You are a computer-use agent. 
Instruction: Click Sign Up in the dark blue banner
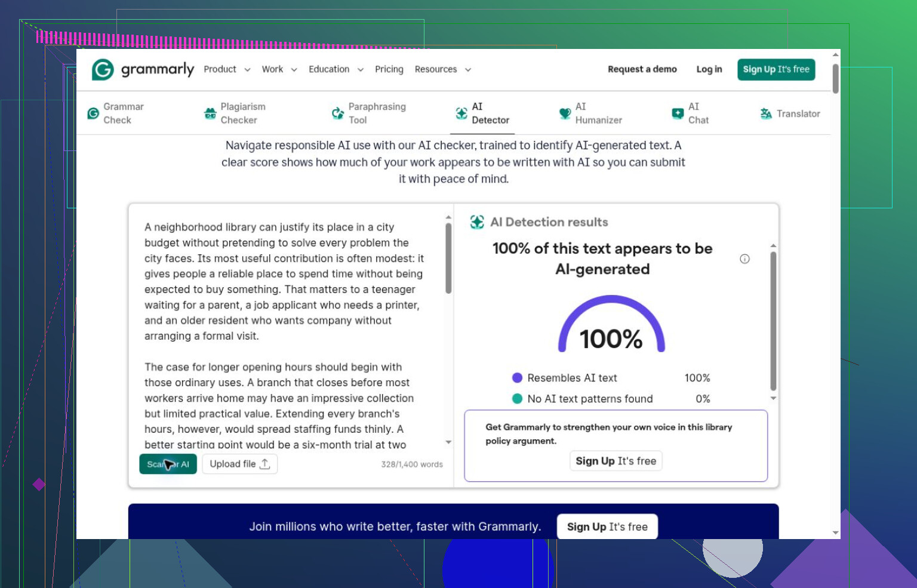[607, 527]
